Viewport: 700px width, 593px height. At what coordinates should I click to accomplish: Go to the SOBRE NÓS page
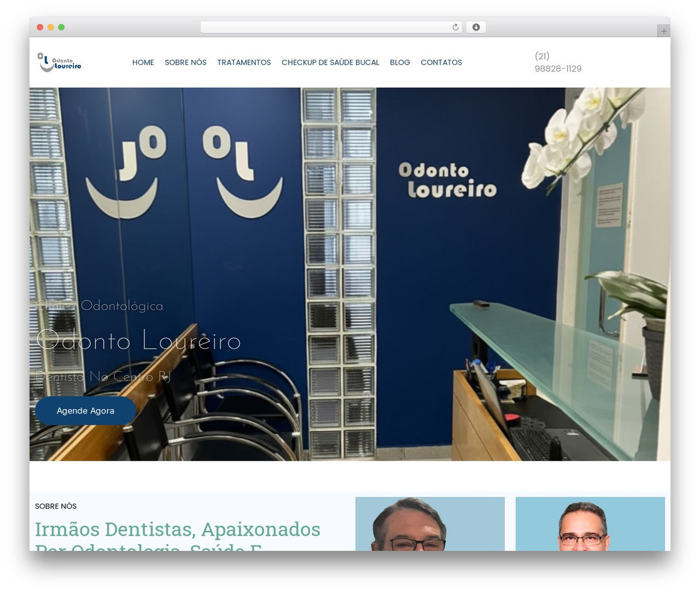[185, 62]
